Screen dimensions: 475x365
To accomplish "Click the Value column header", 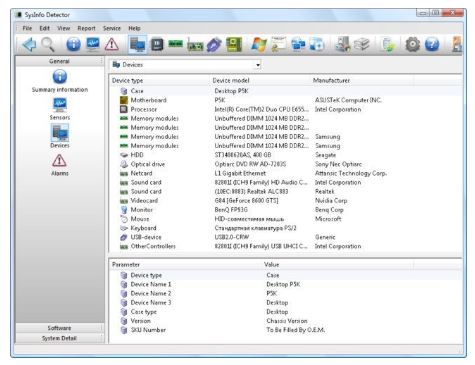I will [337, 264].
